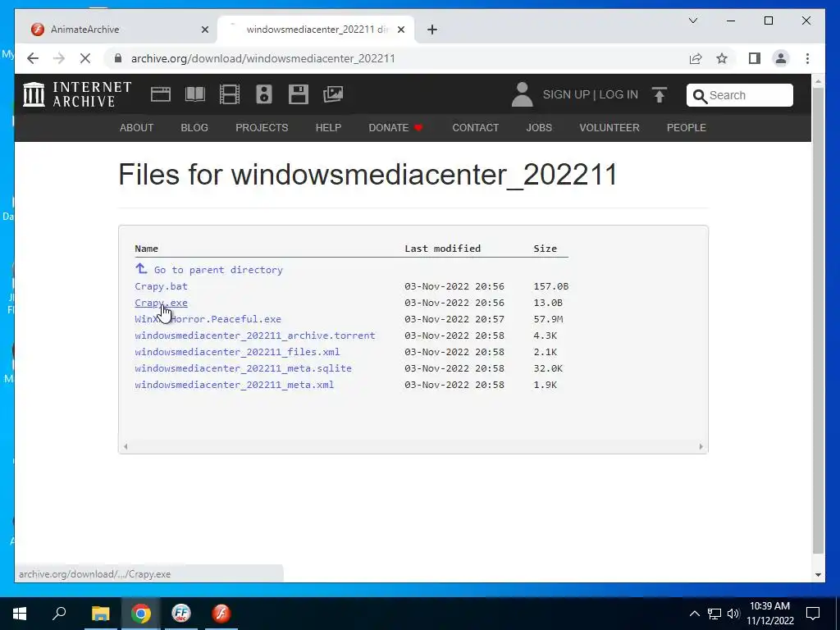Viewport: 840px width, 630px height.
Task: View site information lock icon
Action: click(118, 58)
